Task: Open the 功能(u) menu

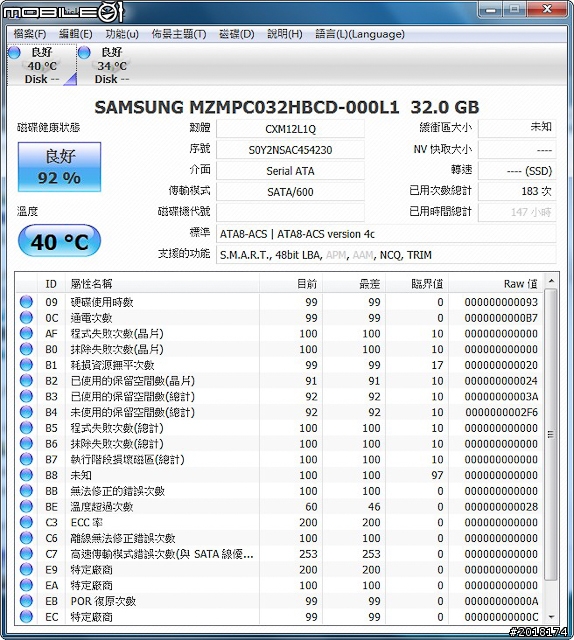Action: (122, 34)
